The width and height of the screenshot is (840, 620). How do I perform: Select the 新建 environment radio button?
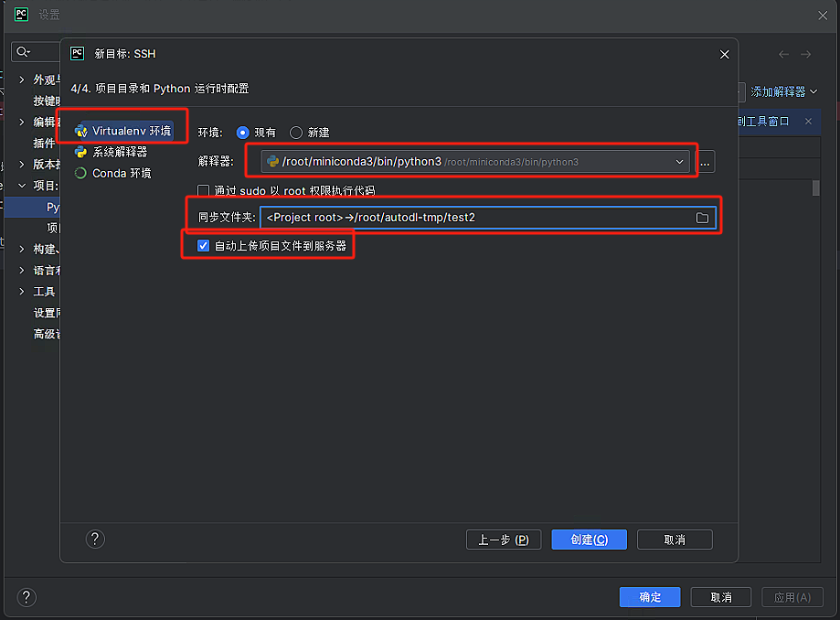pos(296,133)
